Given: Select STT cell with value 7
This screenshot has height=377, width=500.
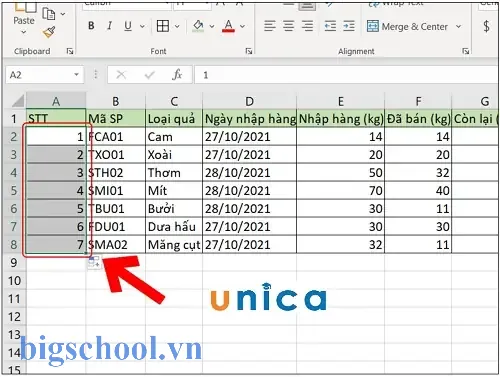Looking at the screenshot, I should 56,245.
